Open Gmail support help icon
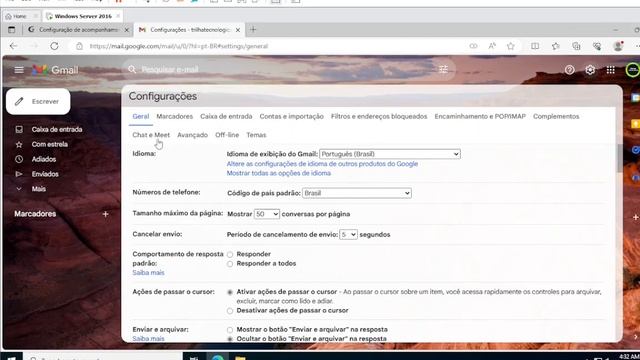This screenshot has width=640, height=360. pos(569,70)
